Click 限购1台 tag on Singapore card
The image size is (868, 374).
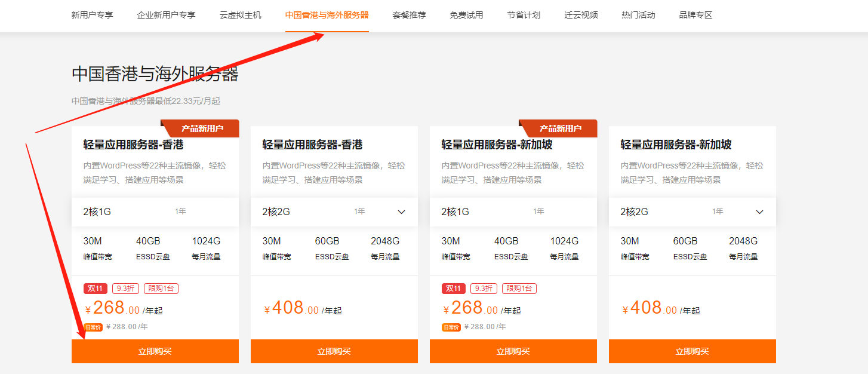[x=519, y=289]
